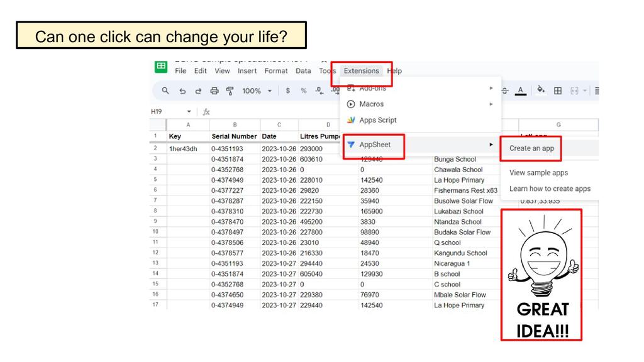
Task: Click Learn how to create apps
Action: 550,189
